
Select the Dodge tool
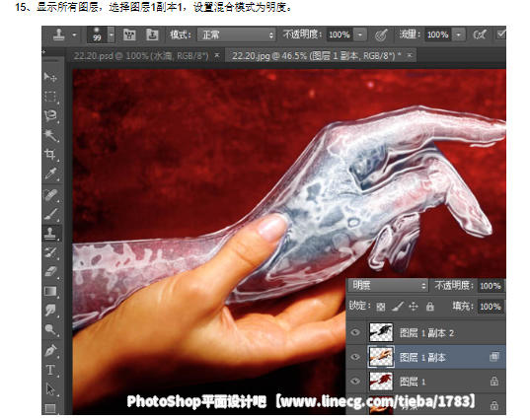tap(50, 329)
